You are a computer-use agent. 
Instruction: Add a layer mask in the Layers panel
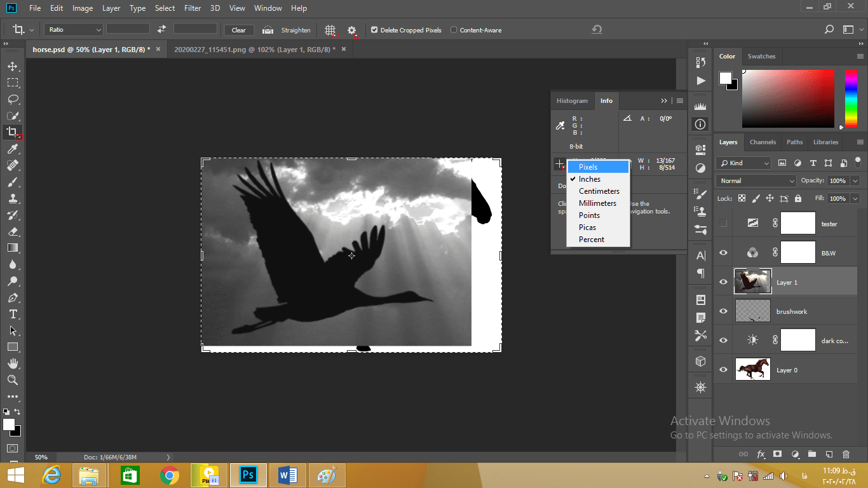pyautogui.click(x=777, y=454)
